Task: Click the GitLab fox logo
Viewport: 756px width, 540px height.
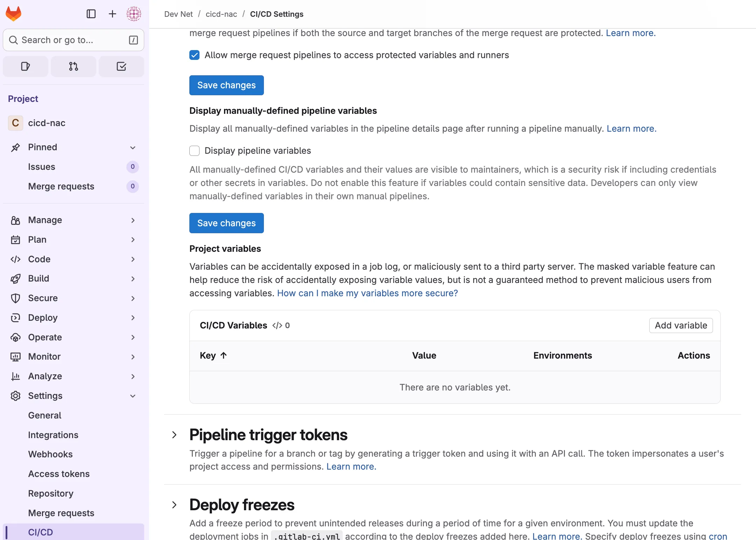Action: pos(14,14)
